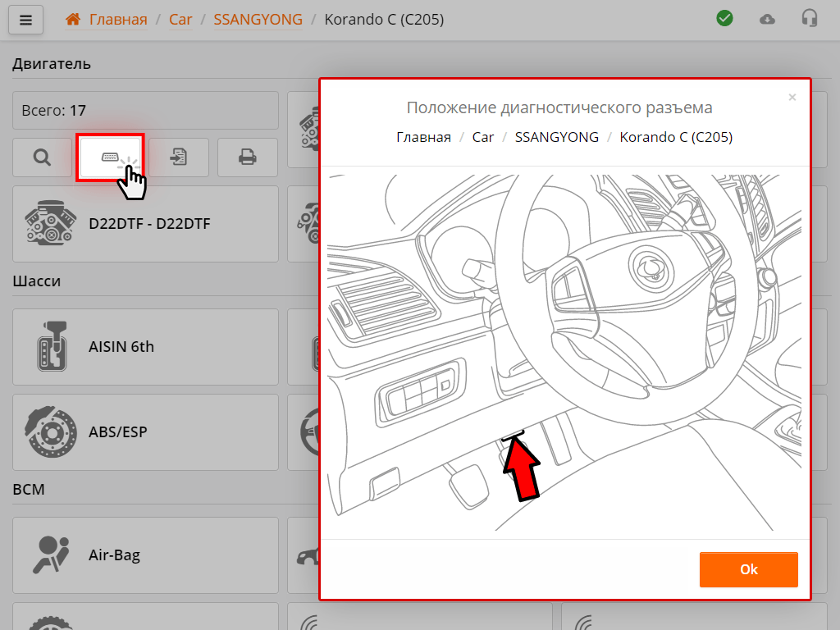Click the magnifier search button

tap(42, 157)
